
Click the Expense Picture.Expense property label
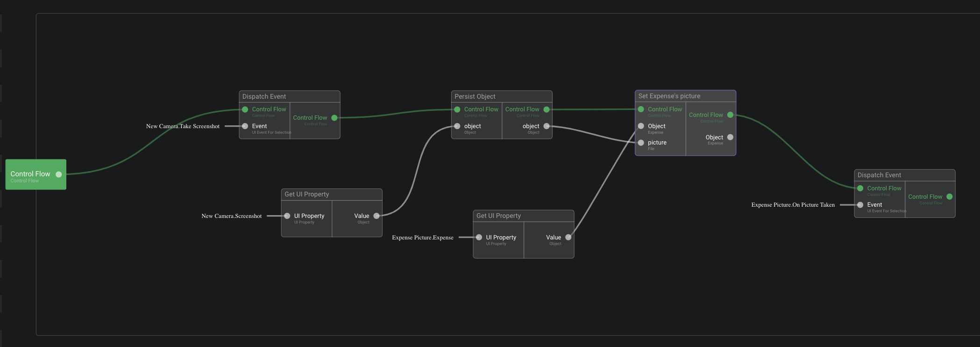[422, 238]
